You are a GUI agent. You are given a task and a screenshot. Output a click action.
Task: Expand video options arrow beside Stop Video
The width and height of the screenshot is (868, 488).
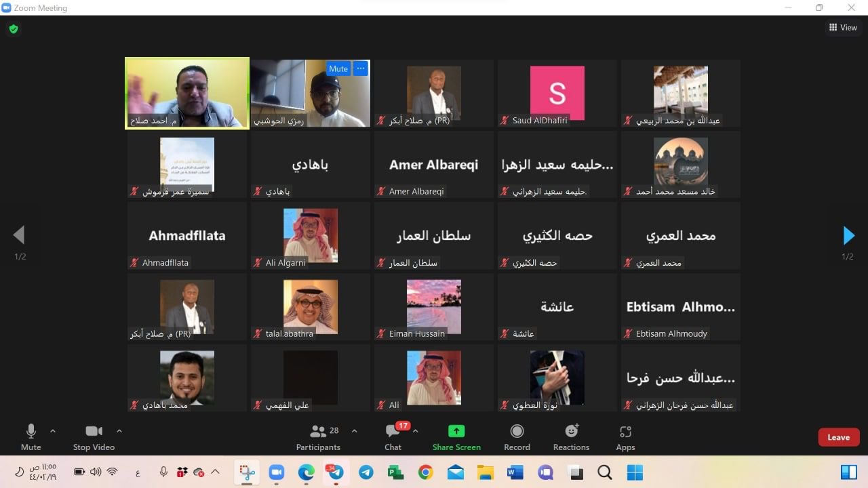point(119,431)
